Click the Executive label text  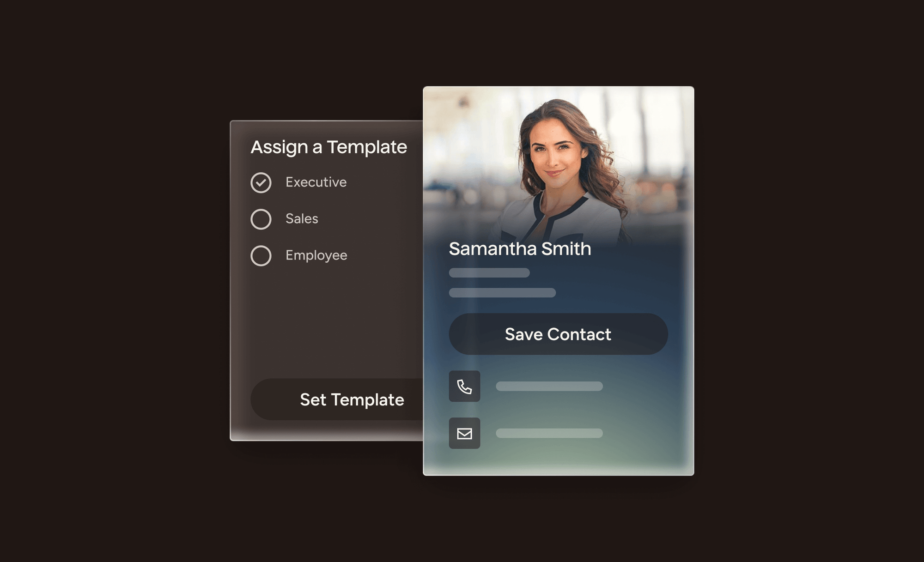click(316, 182)
